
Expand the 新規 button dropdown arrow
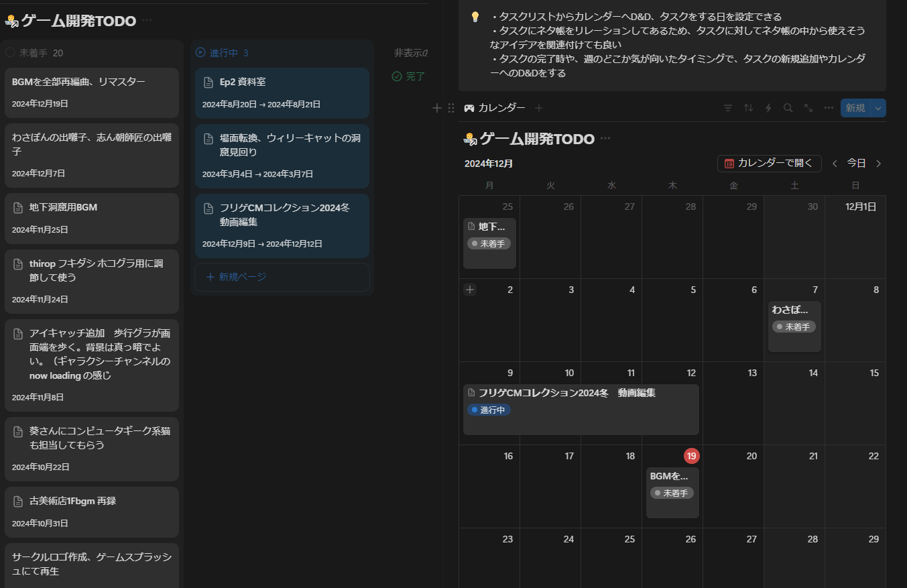click(878, 108)
